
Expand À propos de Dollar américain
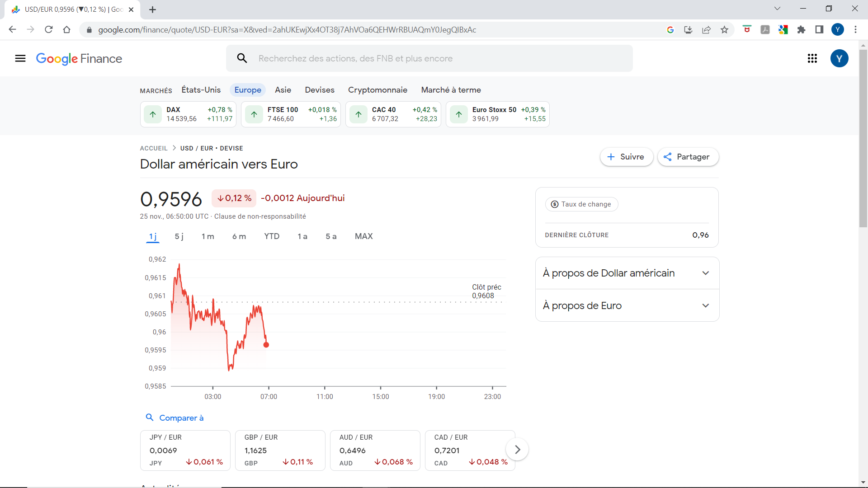tap(627, 273)
